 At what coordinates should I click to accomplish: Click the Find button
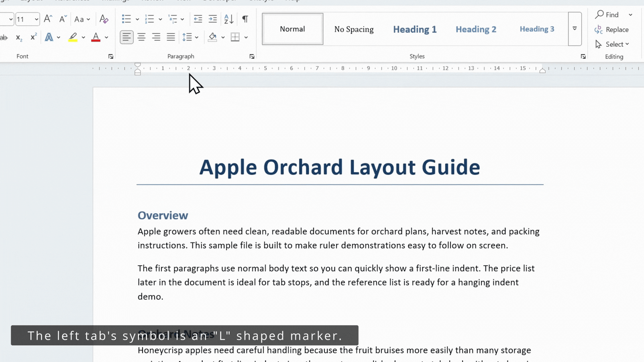(607, 15)
